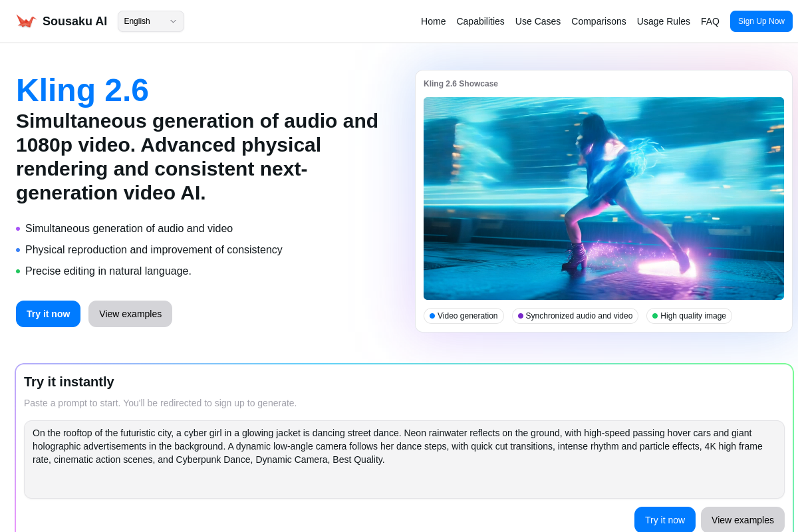Click hero Try it now button
798x532 pixels.
tap(48, 314)
